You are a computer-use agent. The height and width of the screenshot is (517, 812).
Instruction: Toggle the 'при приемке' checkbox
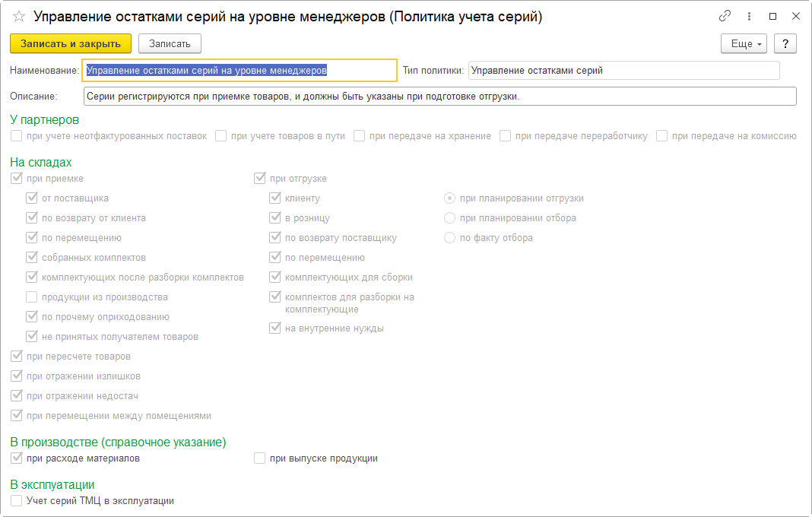17,178
